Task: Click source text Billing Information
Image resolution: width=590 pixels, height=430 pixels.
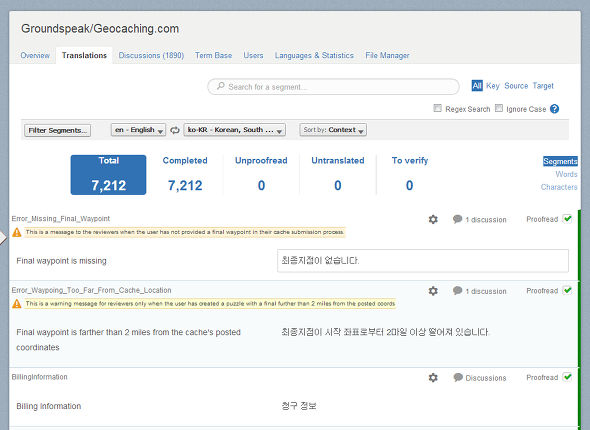Action: [49, 406]
